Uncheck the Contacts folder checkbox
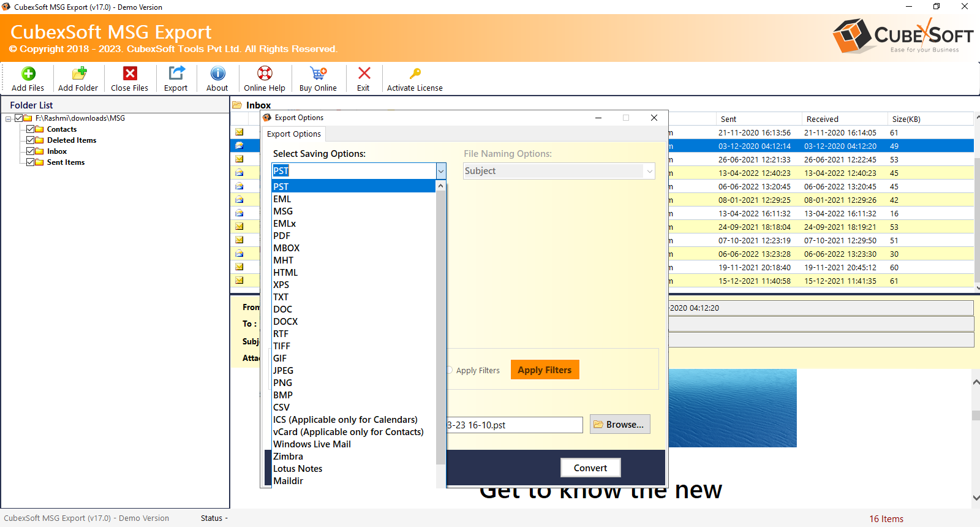980x527 pixels. [30, 129]
